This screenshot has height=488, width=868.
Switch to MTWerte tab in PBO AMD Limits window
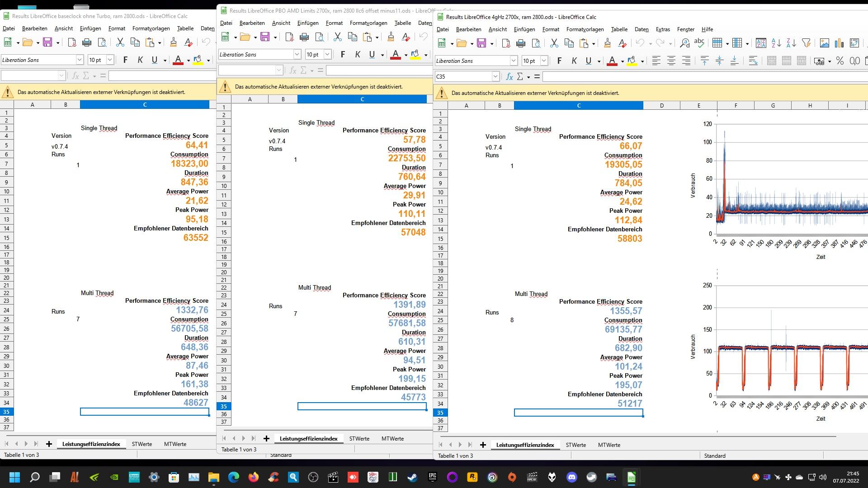[392, 439]
